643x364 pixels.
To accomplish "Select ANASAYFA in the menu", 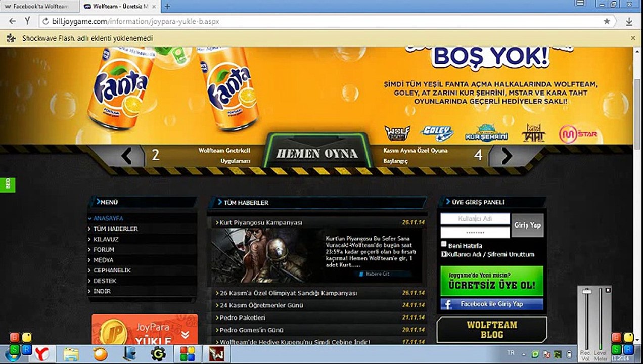I will tap(108, 218).
